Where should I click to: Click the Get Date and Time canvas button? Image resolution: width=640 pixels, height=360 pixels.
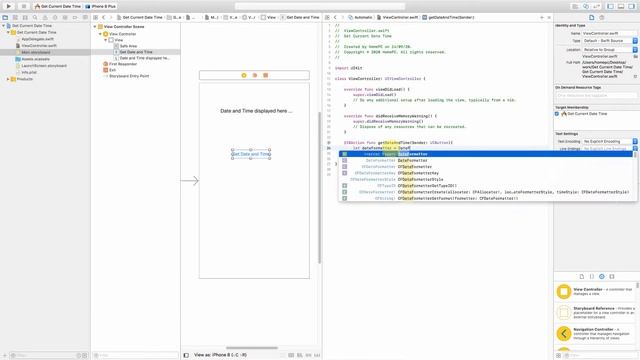pyautogui.click(x=251, y=154)
